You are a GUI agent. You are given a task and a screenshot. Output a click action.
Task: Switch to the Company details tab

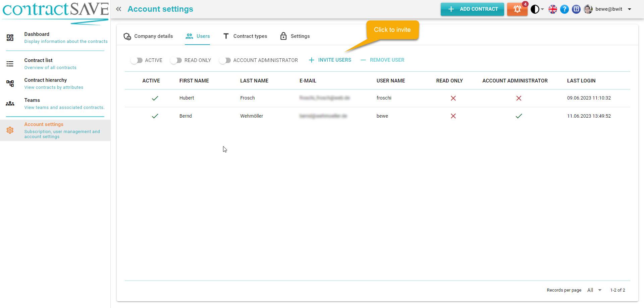click(148, 36)
